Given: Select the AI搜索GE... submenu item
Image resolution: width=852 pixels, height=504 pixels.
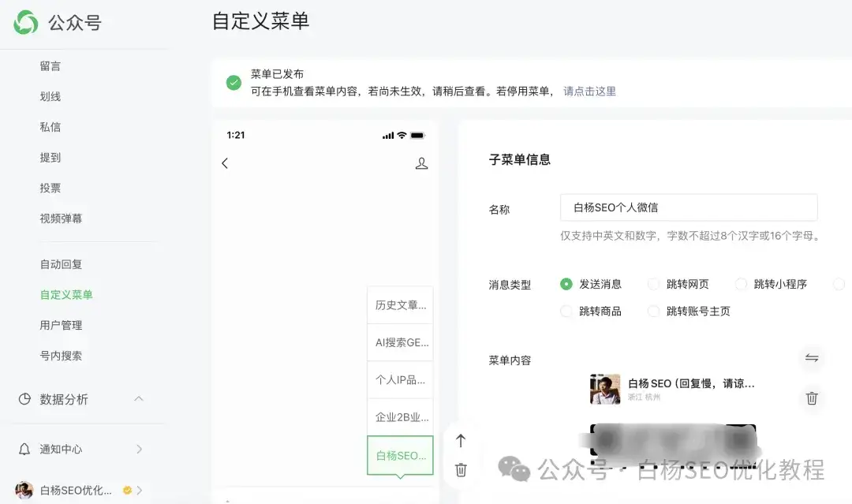Looking at the screenshot, I should click(x=401, y=342).
